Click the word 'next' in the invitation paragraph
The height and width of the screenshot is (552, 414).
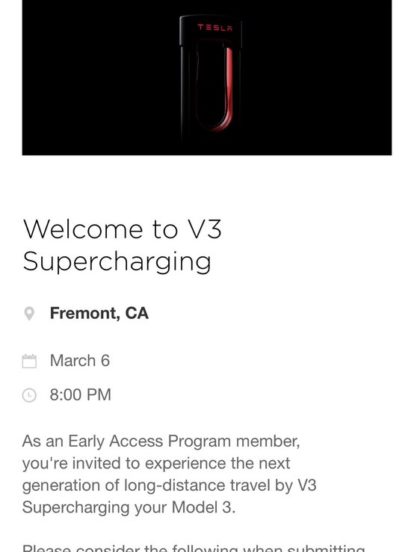pyautogui.click(x=274, y=464)
